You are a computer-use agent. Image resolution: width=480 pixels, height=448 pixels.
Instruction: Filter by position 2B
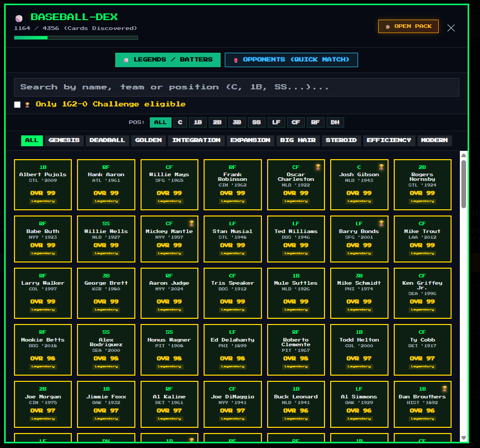218,122
